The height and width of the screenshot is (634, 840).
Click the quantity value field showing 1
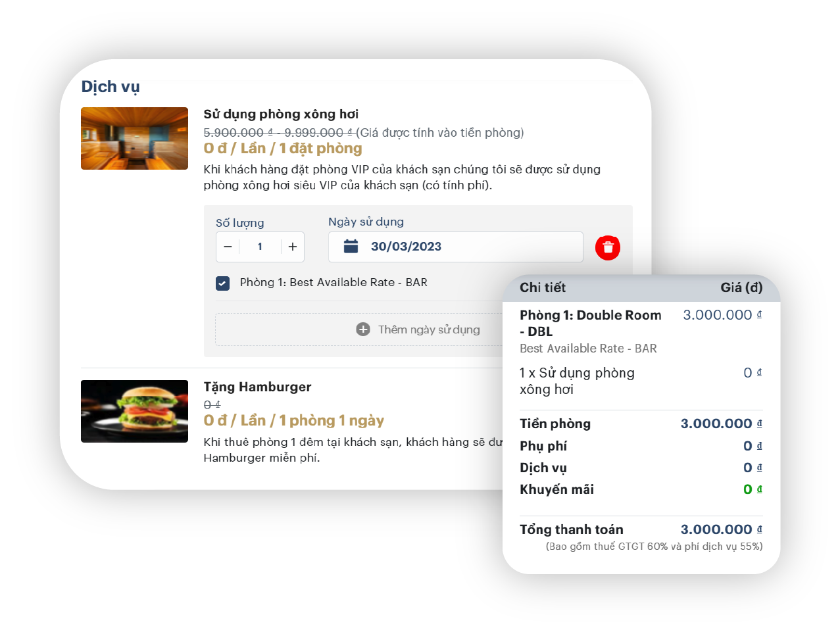[x=260, y=247]
